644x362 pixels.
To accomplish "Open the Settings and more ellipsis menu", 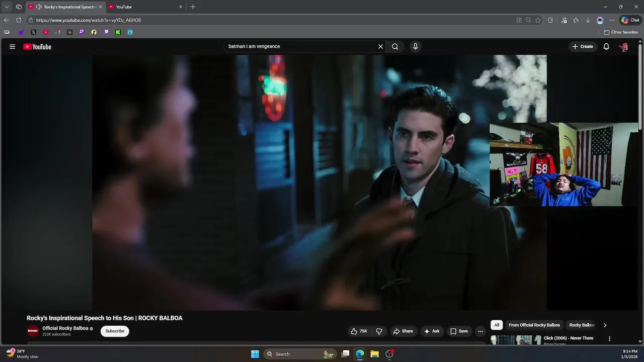I will click(612, 20).
